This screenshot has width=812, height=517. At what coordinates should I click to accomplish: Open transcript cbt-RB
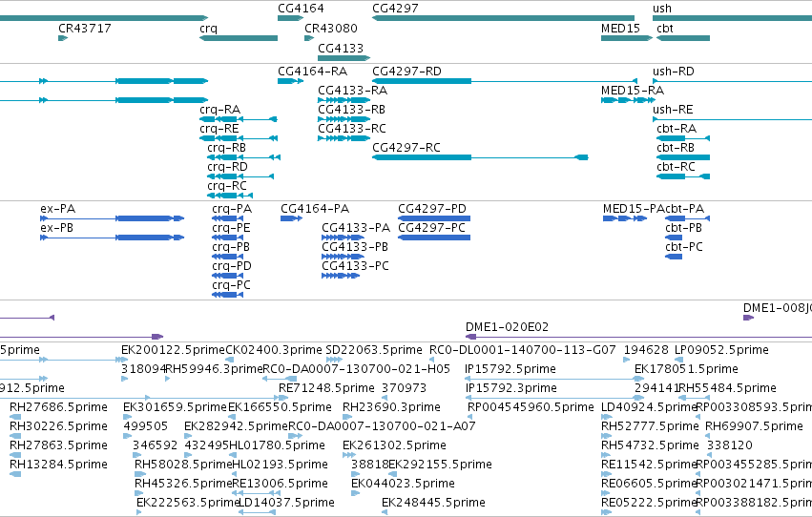pyautogui.click(x=683, y=157)
